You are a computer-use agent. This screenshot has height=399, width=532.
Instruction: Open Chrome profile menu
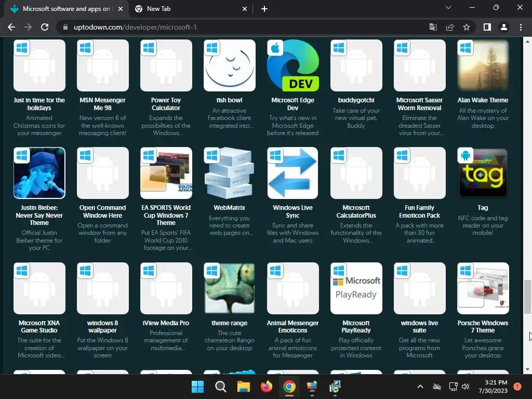point(504,27)
